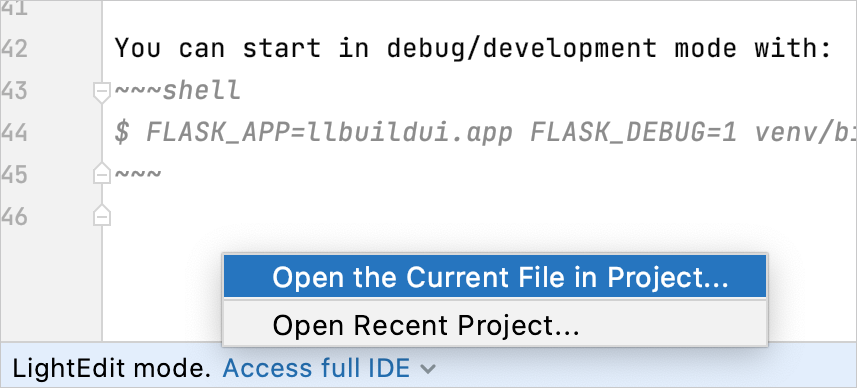This screenshot has width=857, height=388.
Task: Collapse the code fold marker beside ~~~shell
Action: (102, 92)
